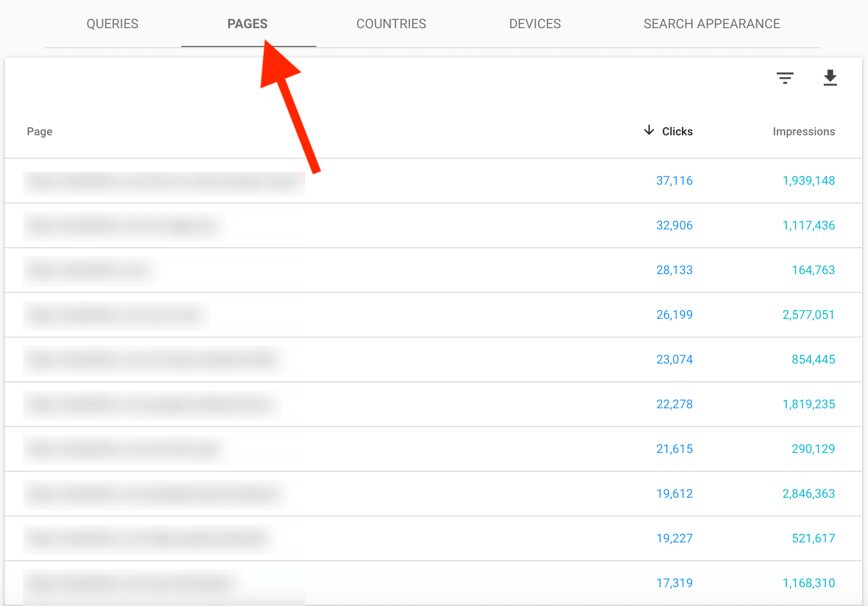The image size is (868, 606).
Task: Select the 26,199 clicks value
Action: pyautogui.click(x=675, y=315)
